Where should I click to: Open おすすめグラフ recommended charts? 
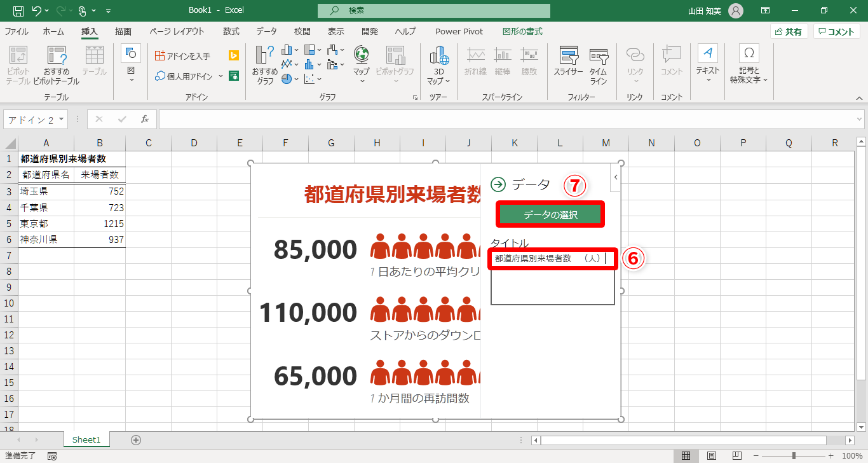click(x=264, y=66)
